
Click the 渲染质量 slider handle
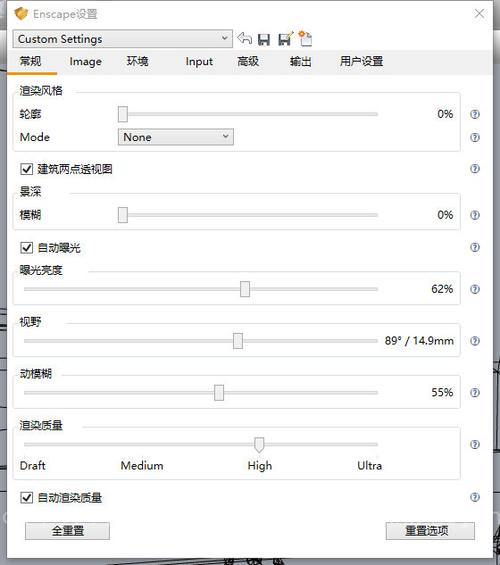259,445
